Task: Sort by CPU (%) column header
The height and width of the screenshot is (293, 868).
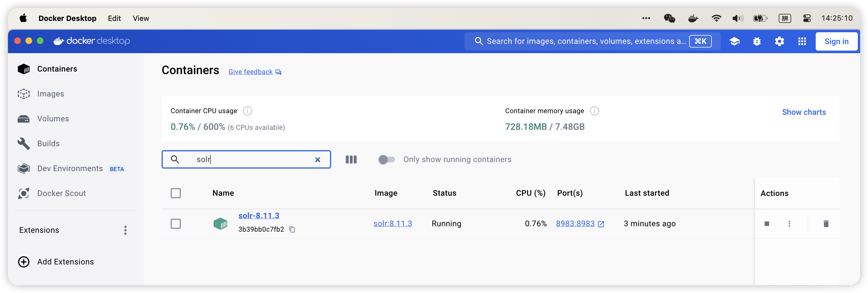Action: point(530,193)
